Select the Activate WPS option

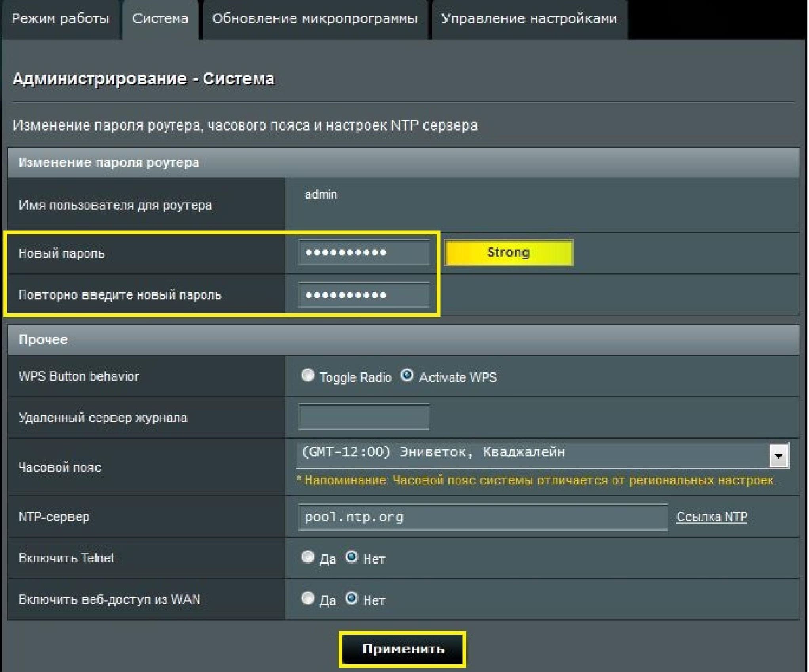pyautogui.click(x=407, y=375)
